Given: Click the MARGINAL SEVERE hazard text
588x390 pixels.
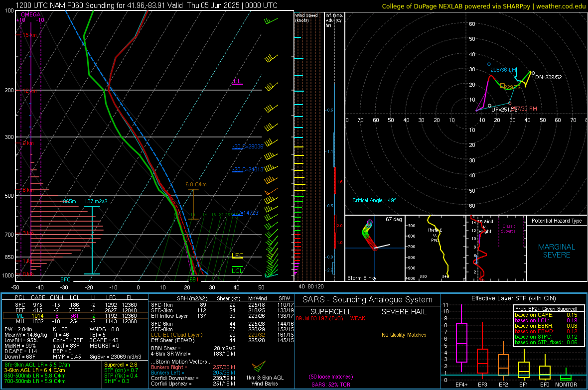Looking at the screenshot, I should click(x=557, y=251).
